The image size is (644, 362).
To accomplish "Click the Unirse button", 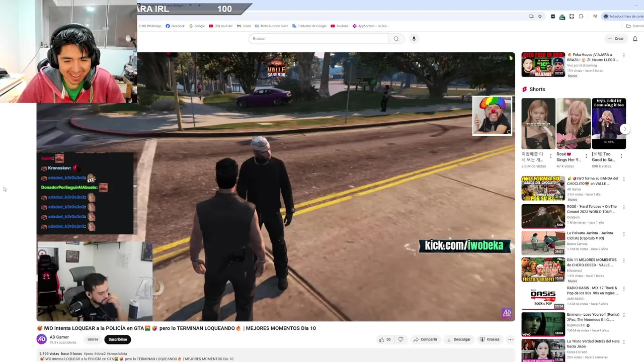I will click(93, 339).
